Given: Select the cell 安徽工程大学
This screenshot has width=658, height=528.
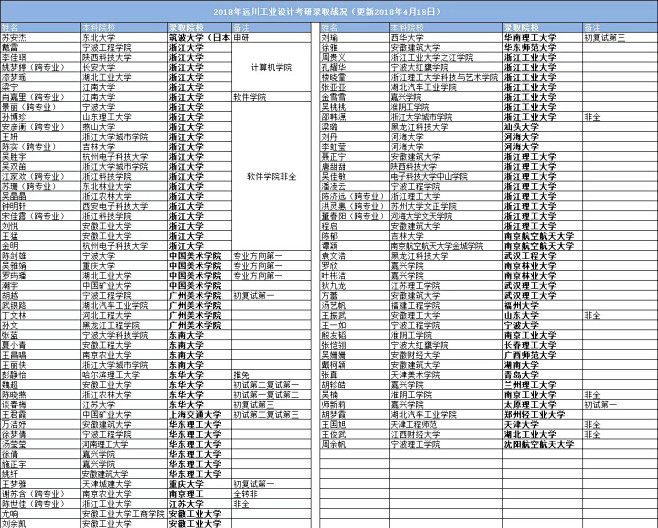Looking at the screenshot, I should (x=124, y=345).
